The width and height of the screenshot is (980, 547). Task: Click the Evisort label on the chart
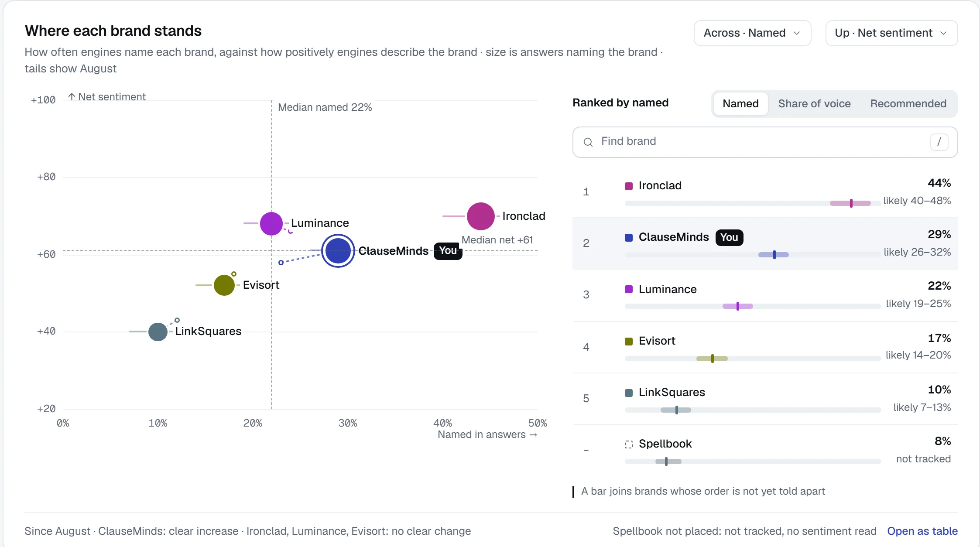pyautogui.click(x=261, y=285)
